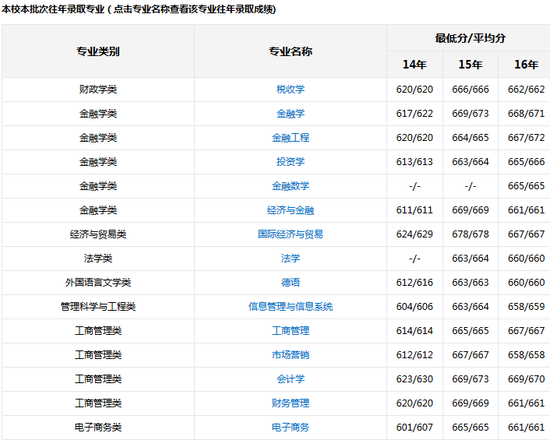Select the 管理科学与工程类 category cell
The image size is (550, 440).
pos(98,307)
